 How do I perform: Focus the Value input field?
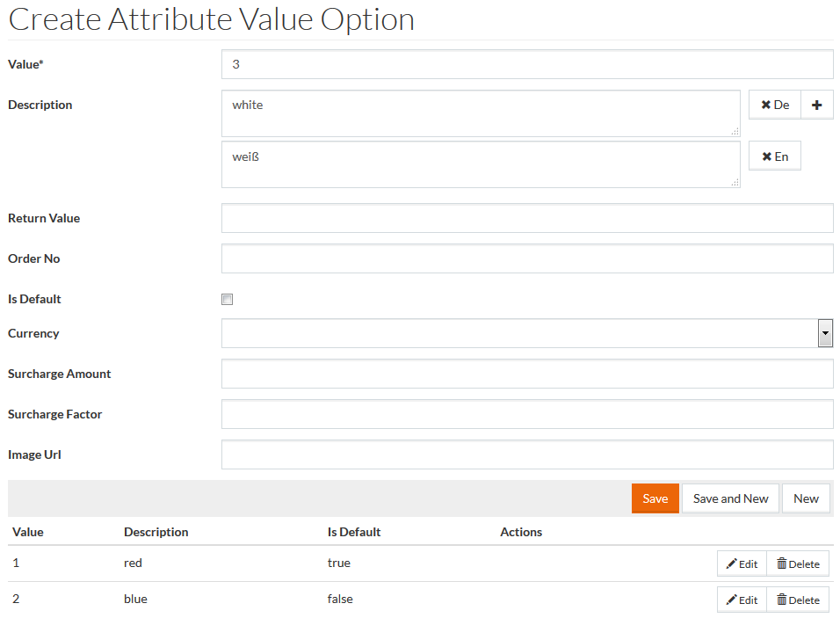coord(526,64)
